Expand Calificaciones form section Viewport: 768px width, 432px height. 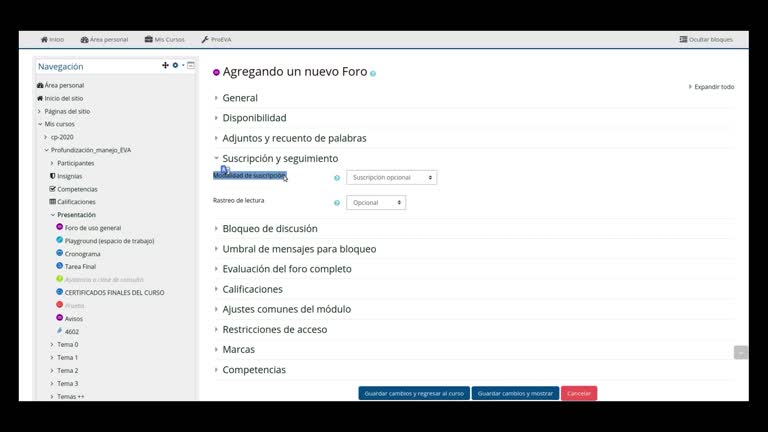coord(252,289)
